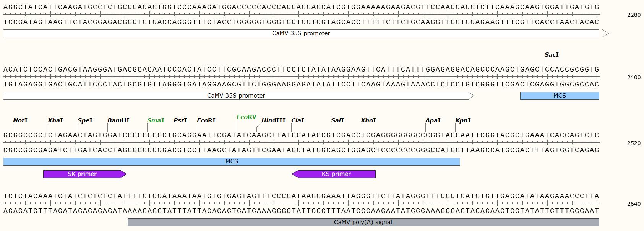Click the XbaI cut site label

coord(55,120)
